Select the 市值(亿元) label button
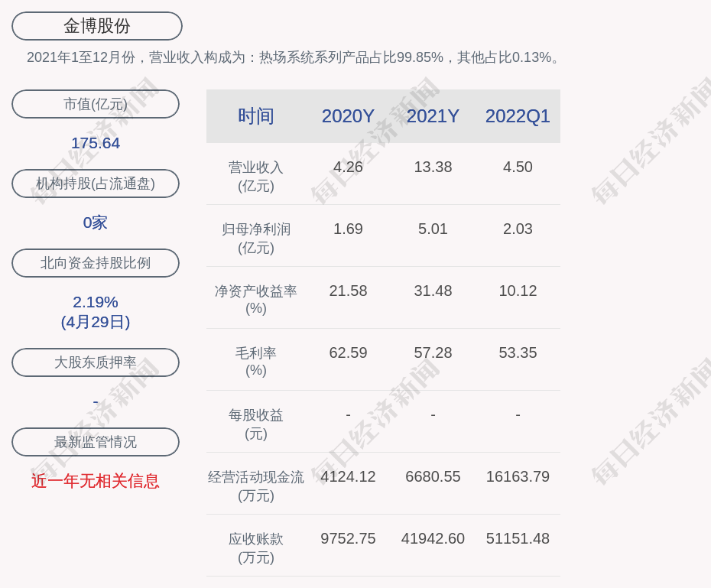 [x=96, y=104]
